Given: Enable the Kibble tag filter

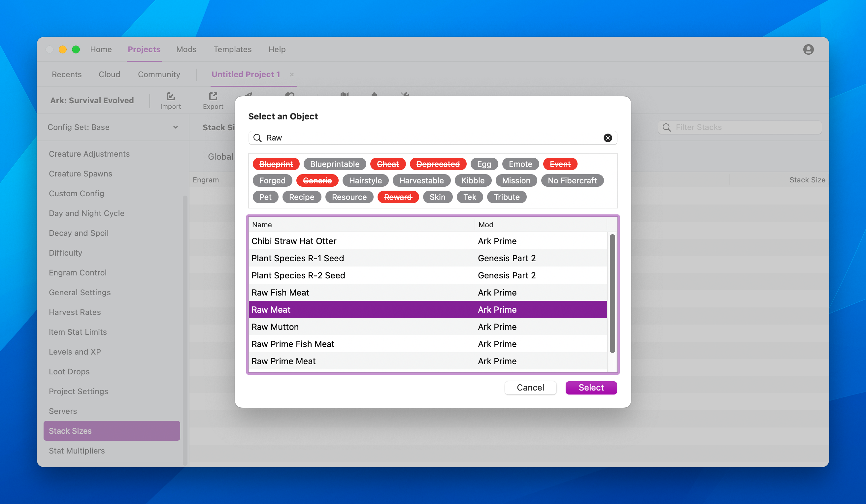Looking at the screenshot, I should pyautogui.click(x=473, y=180).
